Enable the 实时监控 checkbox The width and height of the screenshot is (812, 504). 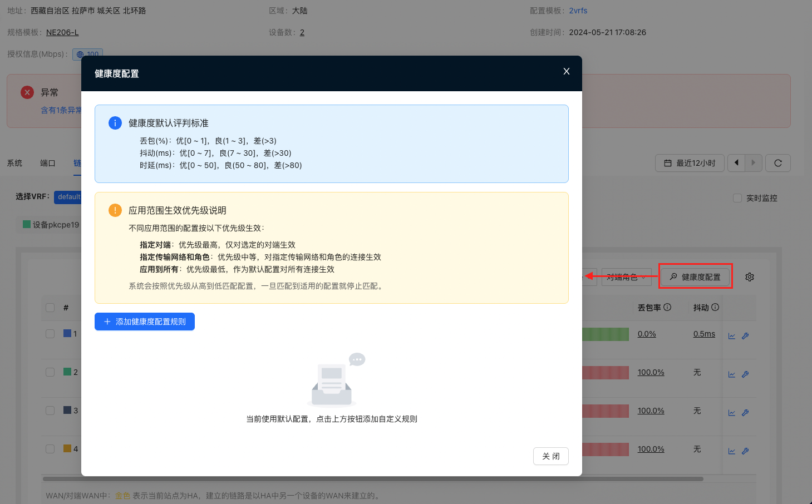coord(737,197)
